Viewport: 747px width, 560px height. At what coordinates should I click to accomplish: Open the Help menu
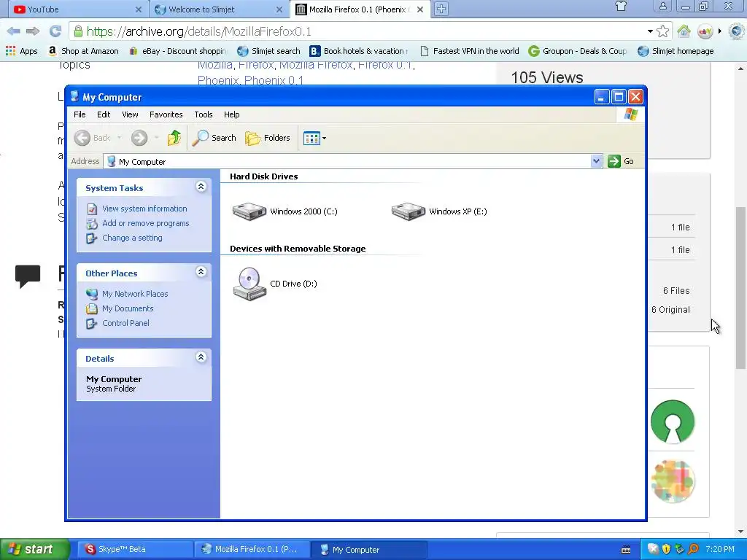231,114
